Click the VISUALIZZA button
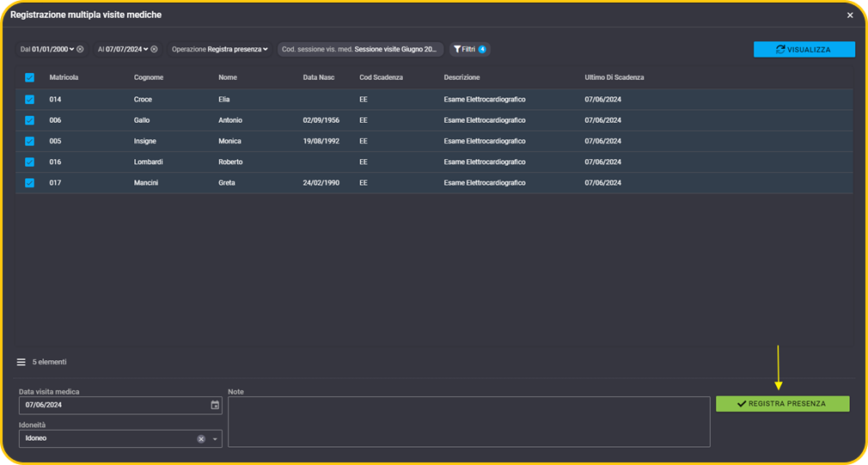The width and height of the screenshot is (868, 465). [x=804, y=49]
